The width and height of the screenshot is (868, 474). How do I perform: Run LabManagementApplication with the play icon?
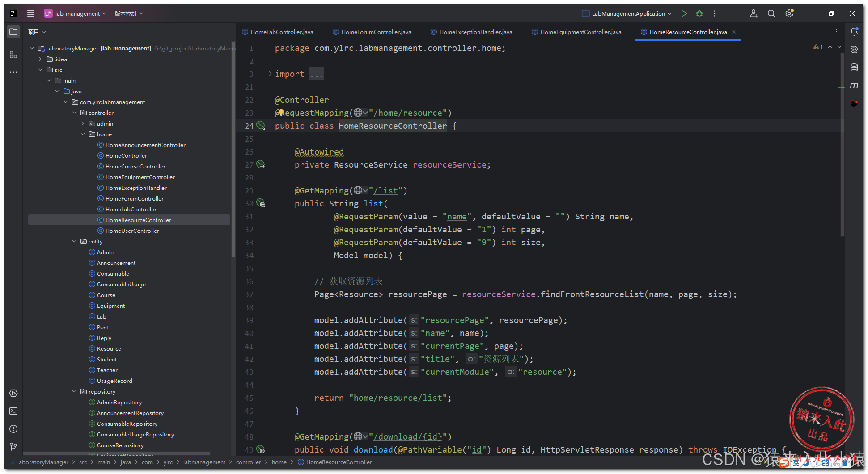coord(684,13)
